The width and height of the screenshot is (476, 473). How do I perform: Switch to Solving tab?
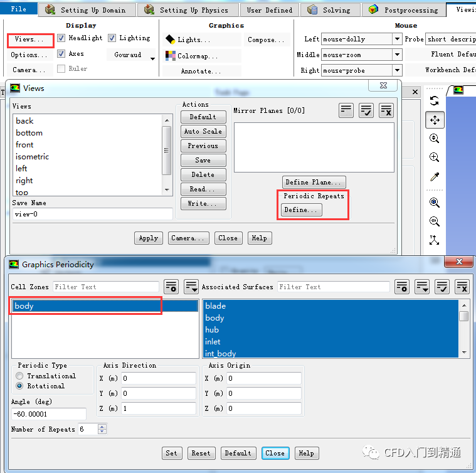(x=331, y=9)
